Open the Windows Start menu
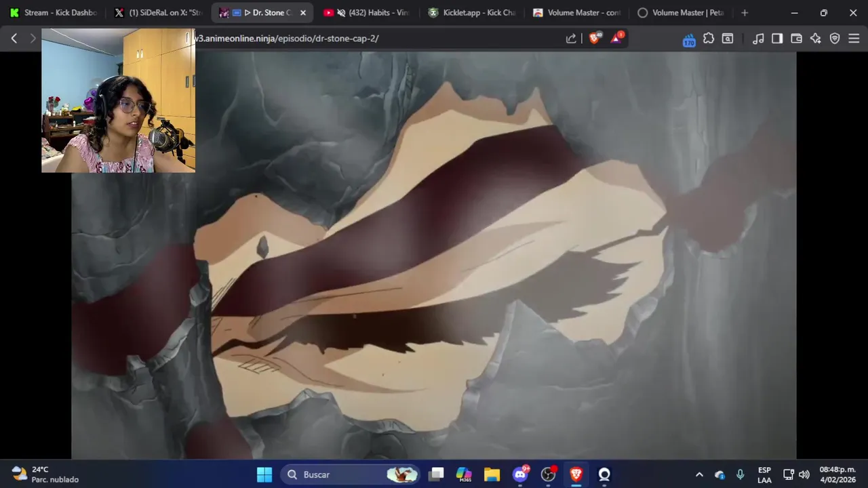 [x=264, y=474]
